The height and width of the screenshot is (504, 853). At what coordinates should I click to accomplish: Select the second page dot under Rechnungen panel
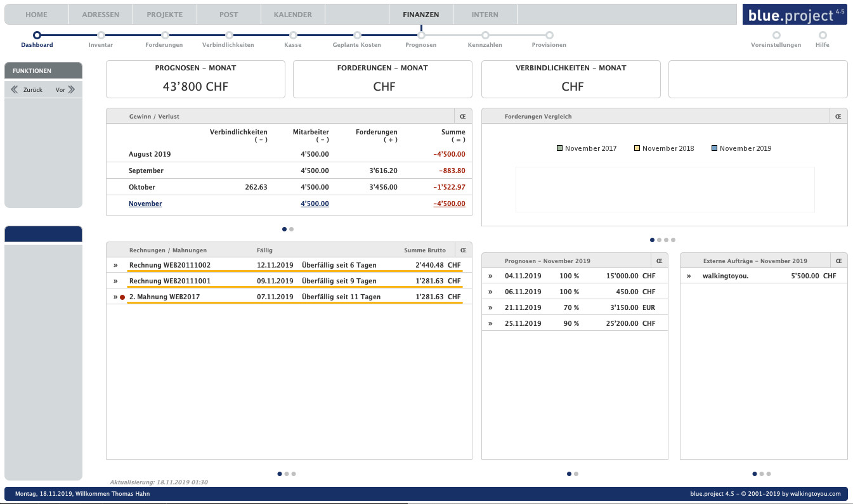tap(287, 474)
